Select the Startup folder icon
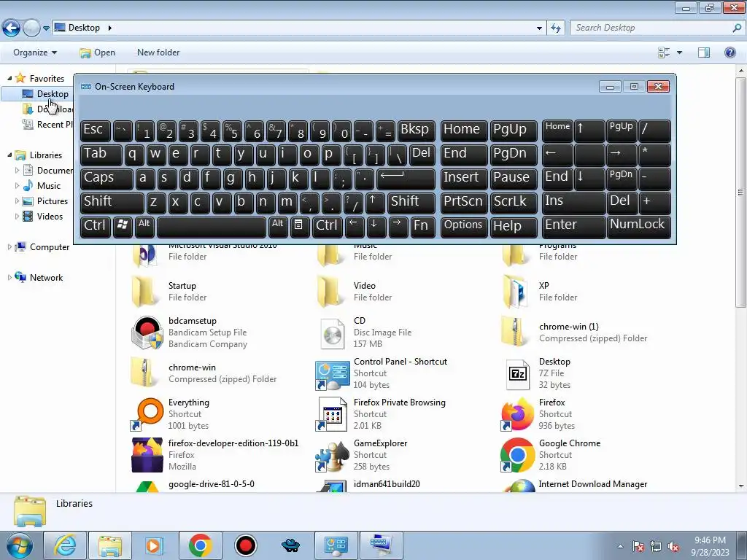 (144, 292)
